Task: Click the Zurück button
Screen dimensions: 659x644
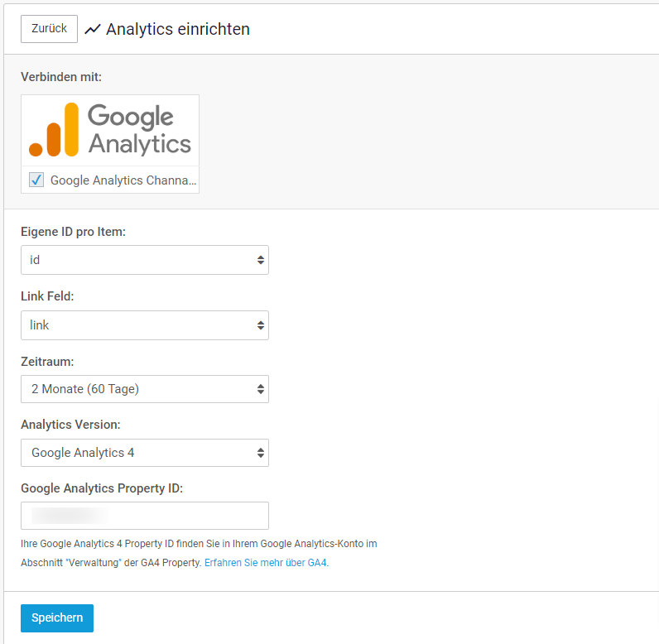Action: pyautogui.click(x=49, y=29)
